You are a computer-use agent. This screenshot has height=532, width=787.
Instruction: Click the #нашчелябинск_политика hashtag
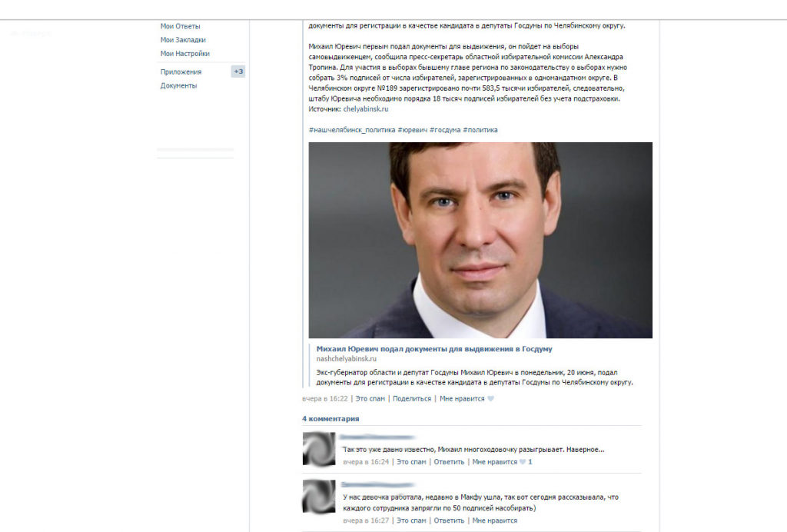pos(352,130)
